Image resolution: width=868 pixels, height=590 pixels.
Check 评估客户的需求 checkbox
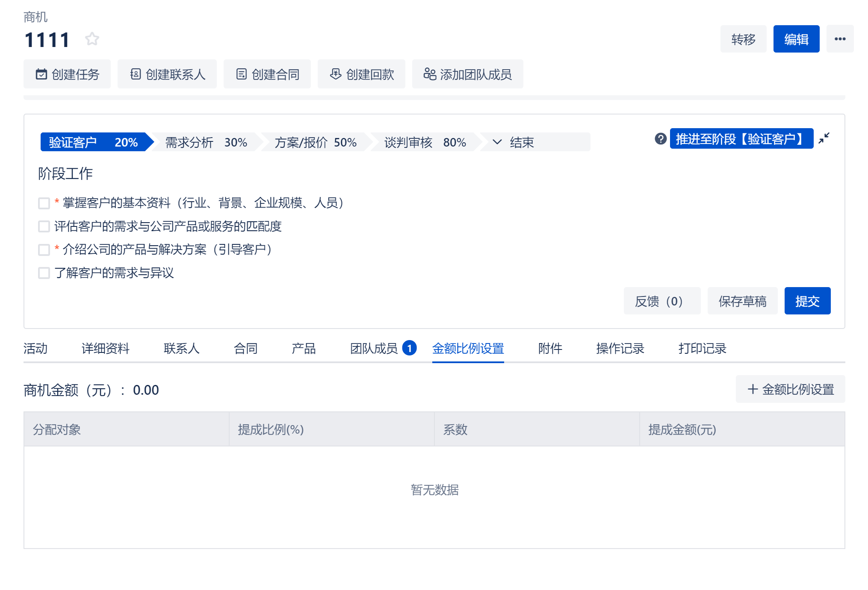pyautogui.click(x=44, y=226)
